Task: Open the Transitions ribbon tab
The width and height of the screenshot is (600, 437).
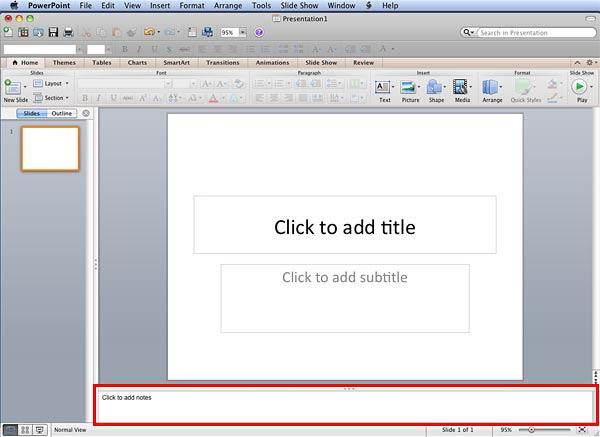Action: tap(222, 62)
